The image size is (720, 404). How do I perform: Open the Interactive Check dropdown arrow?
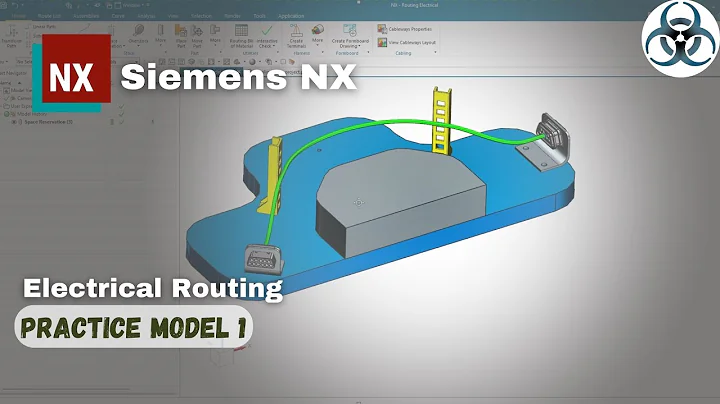[x=274, y=46]
